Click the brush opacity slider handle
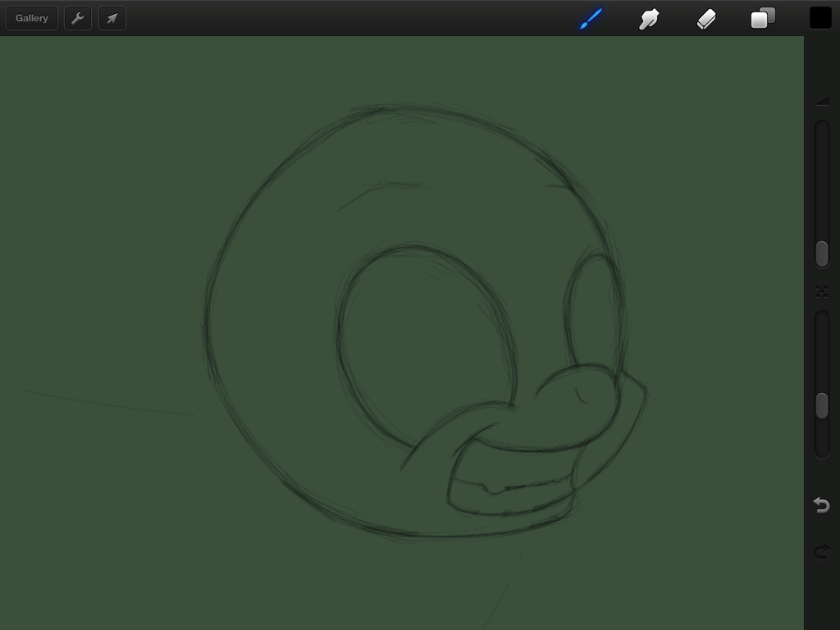Viewport: 840px width, 630px height. (x=821, y=405)
